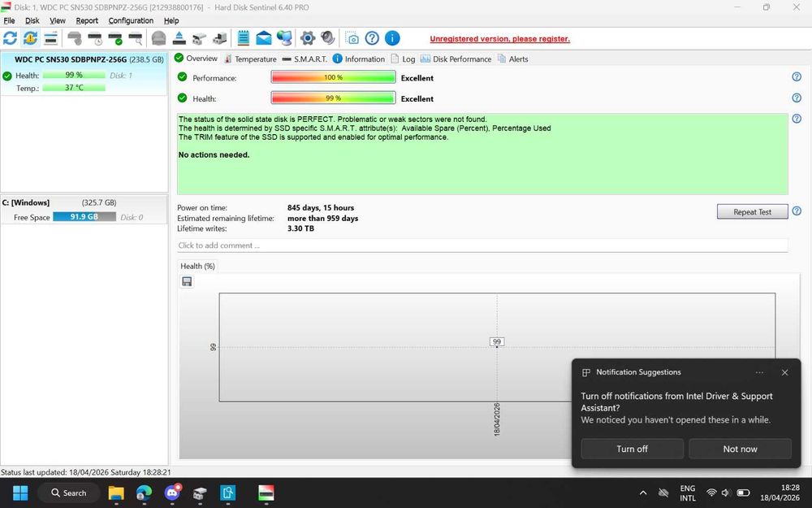The height and width of the screenshot is (508, 812).
Task: Open preferences with the gear icon
Action: point(308,38)
